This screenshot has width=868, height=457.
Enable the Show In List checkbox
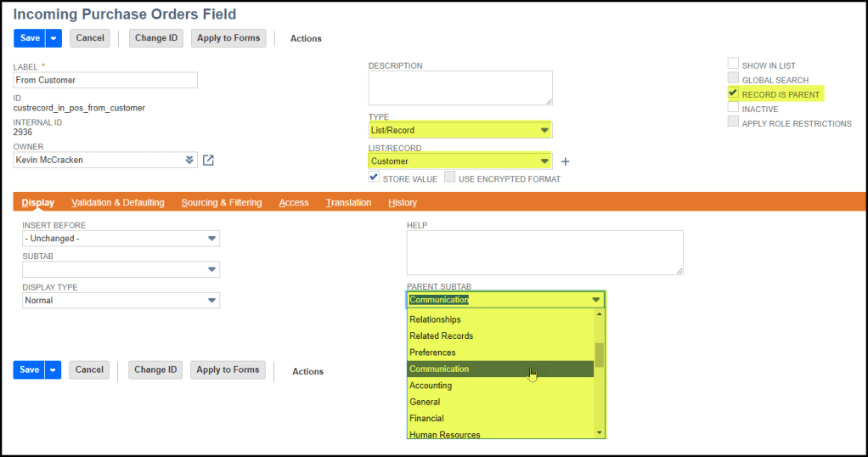pos(733,65)
